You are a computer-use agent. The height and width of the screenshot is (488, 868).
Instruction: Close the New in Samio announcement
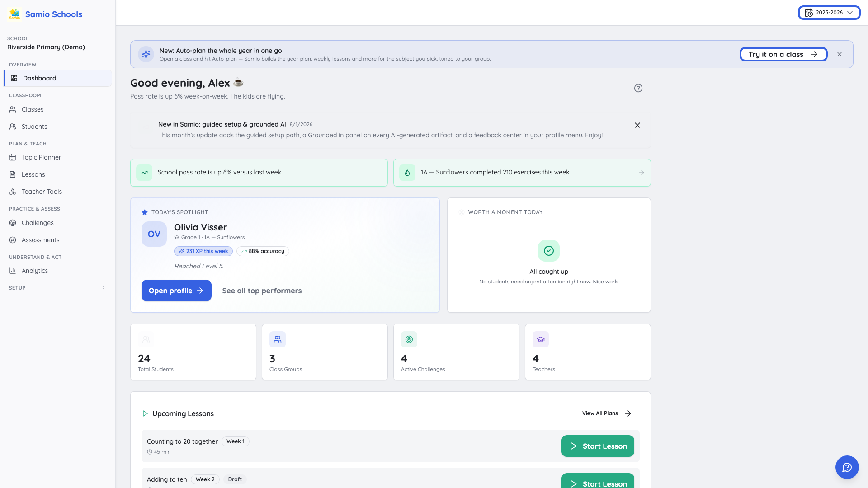click(637, 125)
